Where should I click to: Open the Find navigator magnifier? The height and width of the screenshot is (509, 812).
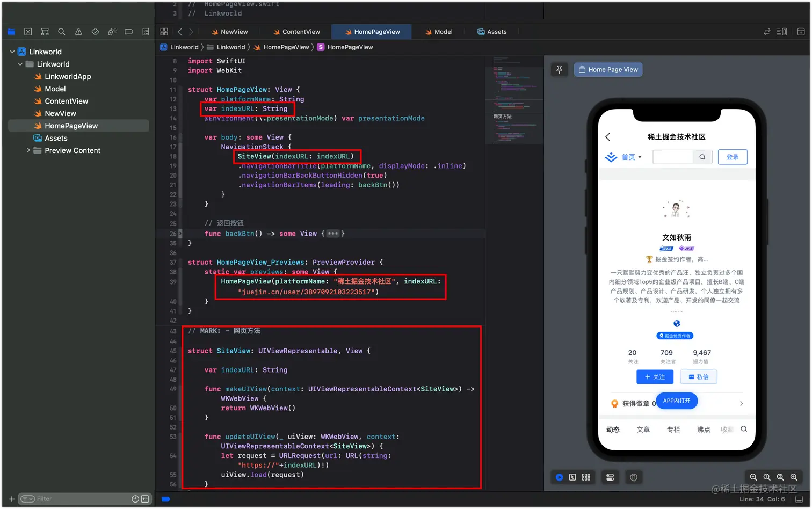(x=62, y=32)
